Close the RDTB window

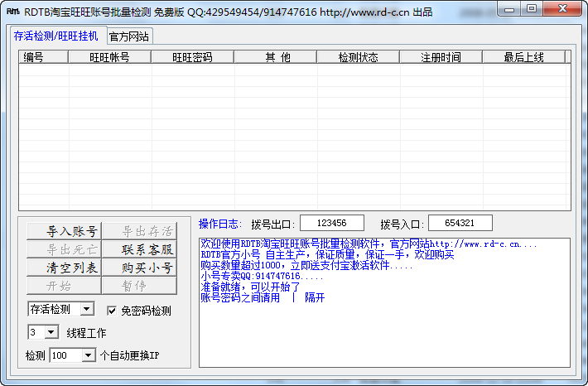click(562, 9)
